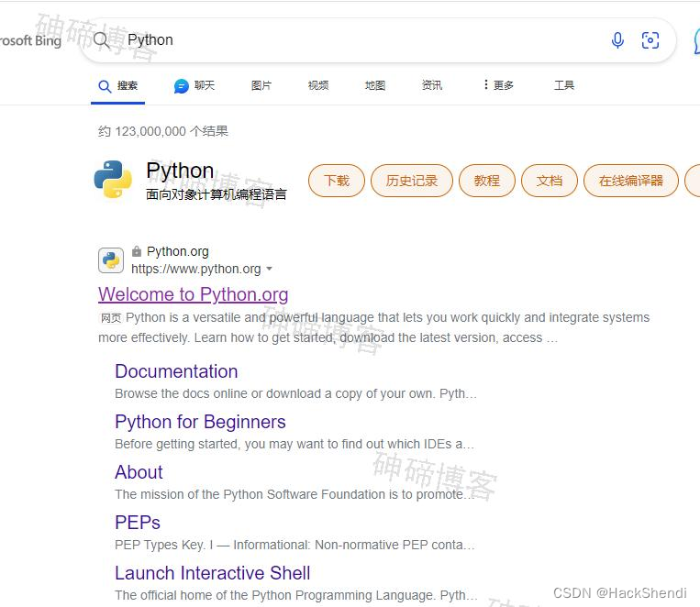Click the 网页 label before snippet

111,318
